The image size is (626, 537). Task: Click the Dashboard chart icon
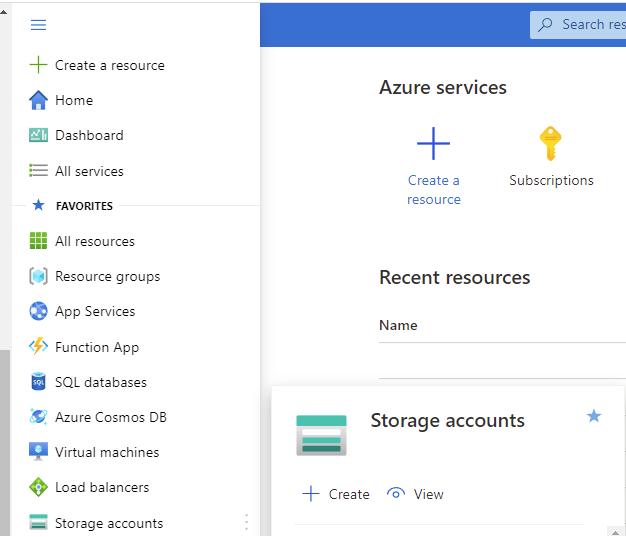point(38,135)
